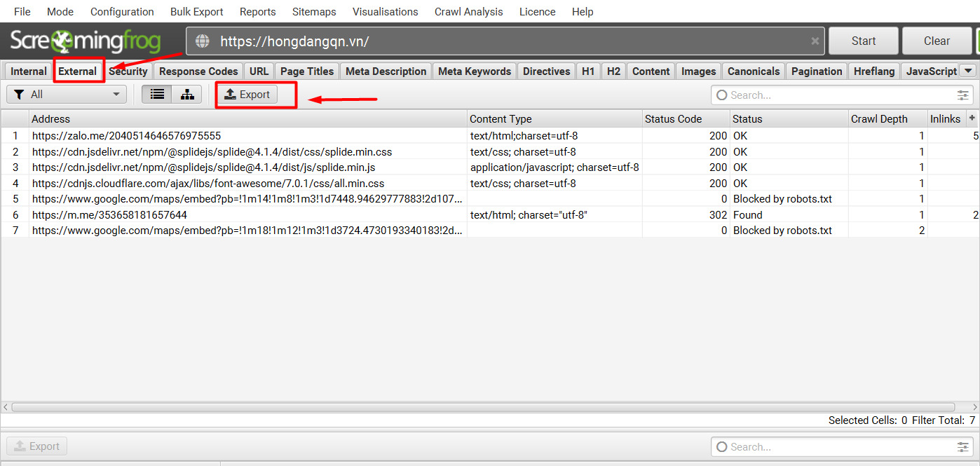Switch to the H1 tab
This screenshot has width=980, height=466.
click(588, 71)
